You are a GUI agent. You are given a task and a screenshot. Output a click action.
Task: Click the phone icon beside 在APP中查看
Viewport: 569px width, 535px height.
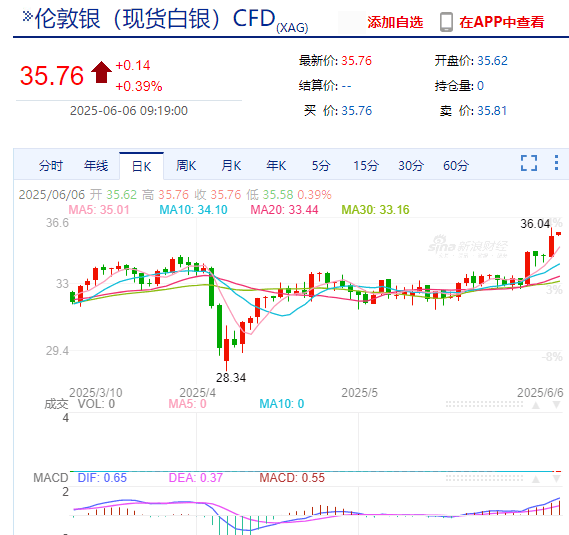446,22
